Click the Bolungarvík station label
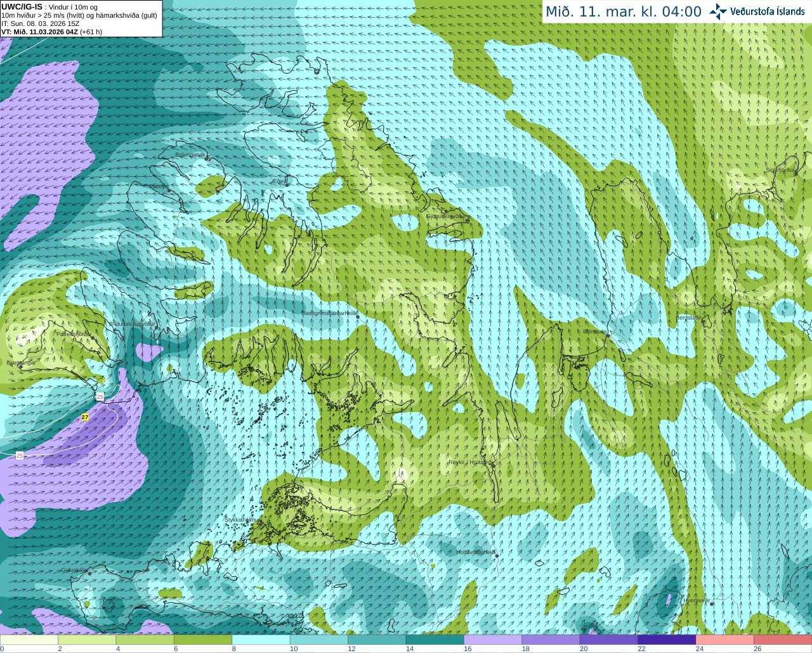 (190, 155)
